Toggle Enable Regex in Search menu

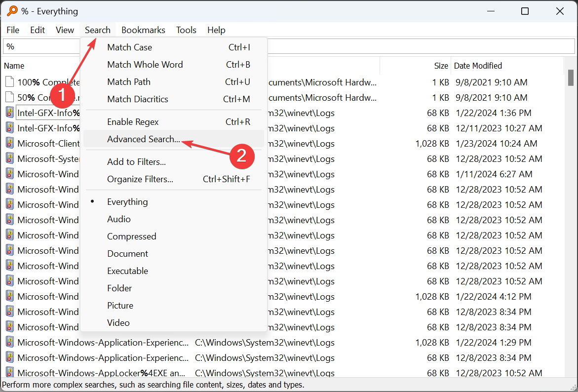(133, 122)
